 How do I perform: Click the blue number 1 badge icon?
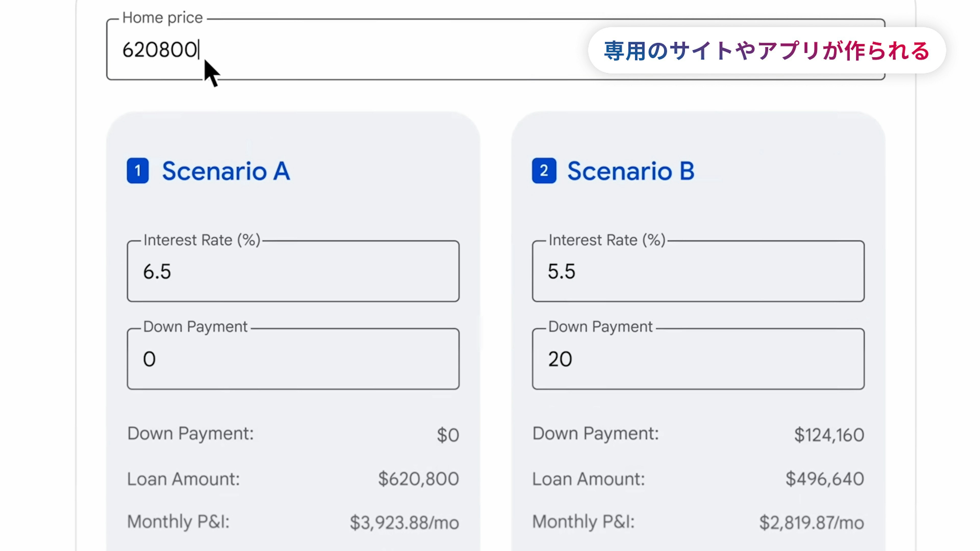138,171
